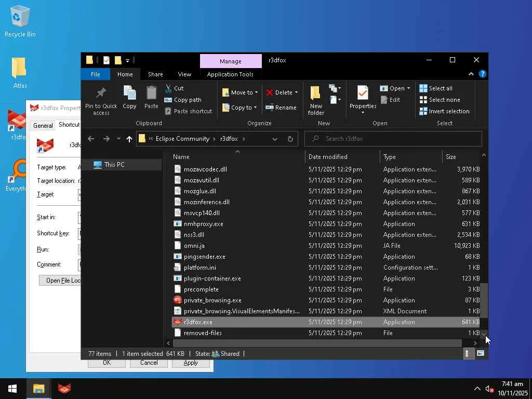Click File Explorer taskbar icon
This screenshot has height=399, width=532.
point(38,389)
